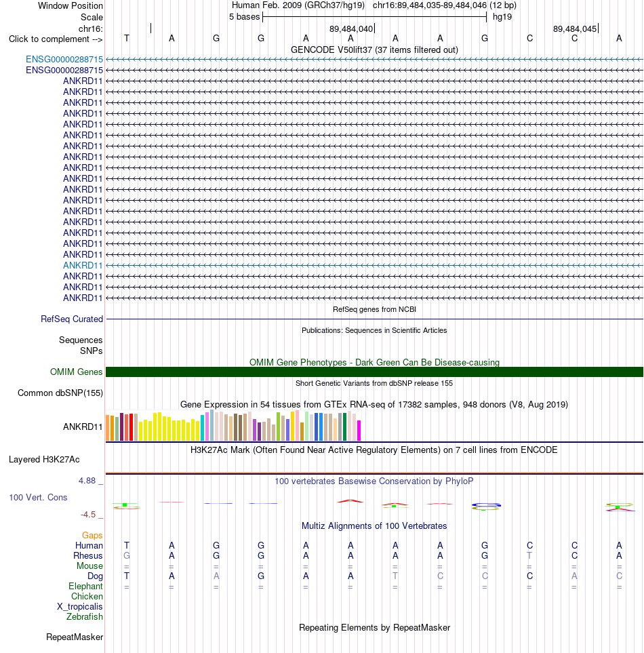
Task: Click the T base in the complement sequence row
Action: tap(127, 39)
